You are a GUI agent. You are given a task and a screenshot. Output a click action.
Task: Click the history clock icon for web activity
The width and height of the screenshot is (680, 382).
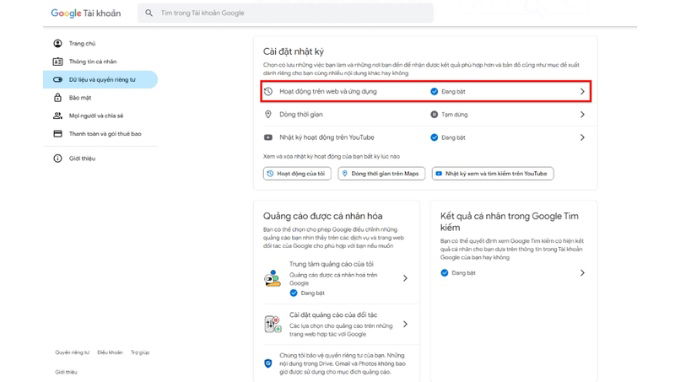[x=268, y=91]
